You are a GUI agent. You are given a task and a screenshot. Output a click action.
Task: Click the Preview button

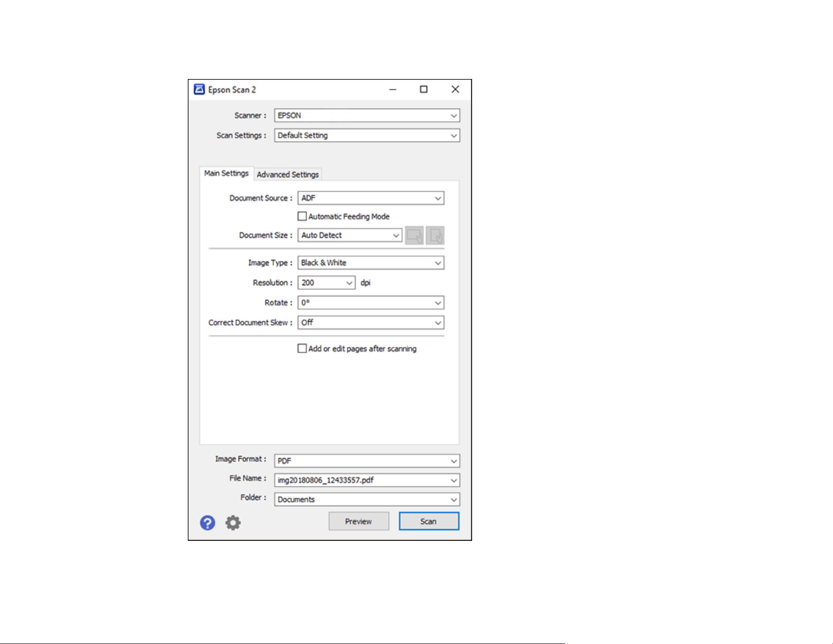pos(359,521)
